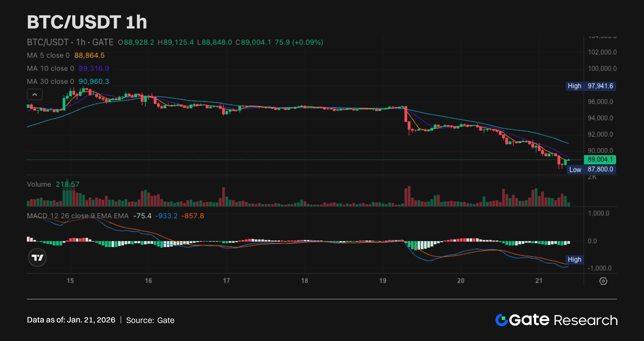
Task: Click date 21 on the time axis
Action: coord(539,281)
